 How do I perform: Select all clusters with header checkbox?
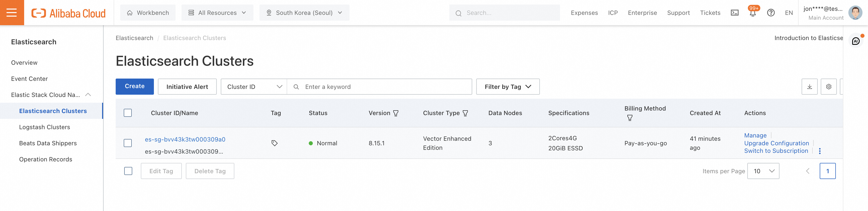(x=128, y=113)
